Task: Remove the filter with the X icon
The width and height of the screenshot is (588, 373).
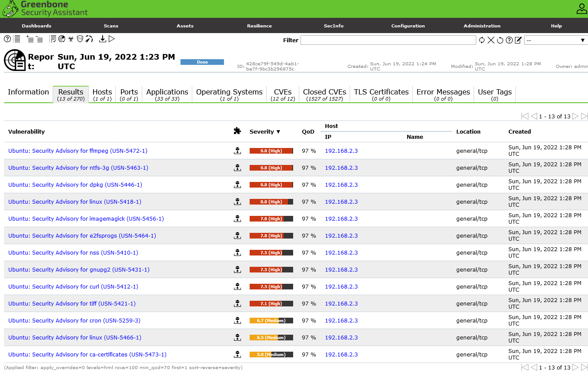Action: (x=491, y=40)
